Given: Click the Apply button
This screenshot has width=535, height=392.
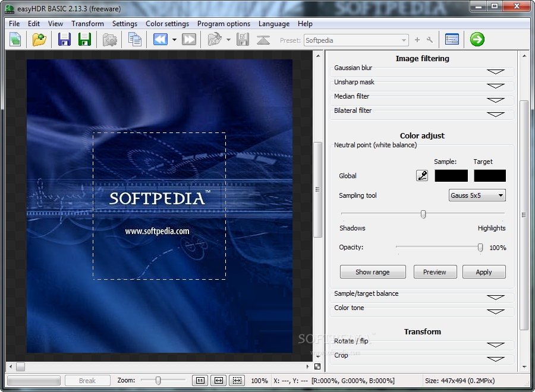Looking at the screenshot, I should 484,272.
